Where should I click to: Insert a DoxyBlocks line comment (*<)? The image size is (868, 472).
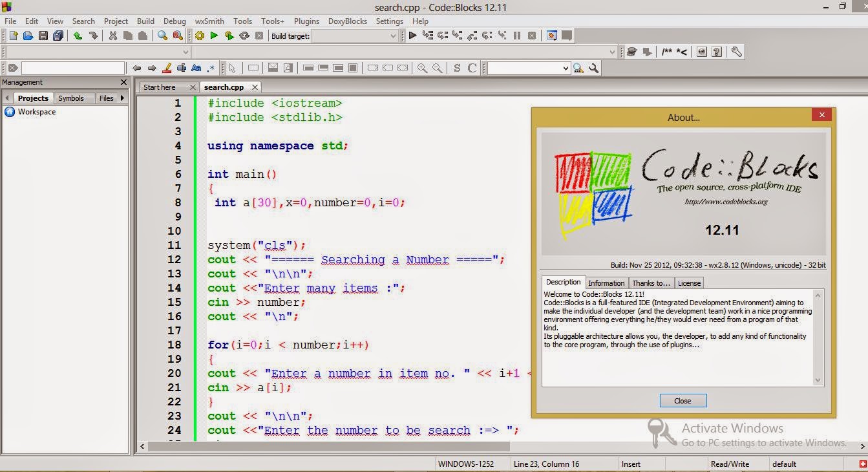tap(681, 52)
